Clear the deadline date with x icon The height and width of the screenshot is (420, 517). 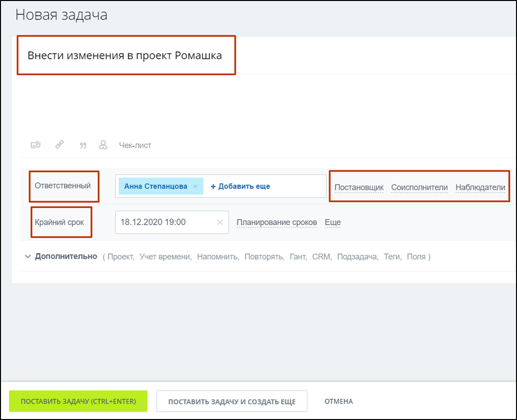point(220,222)
